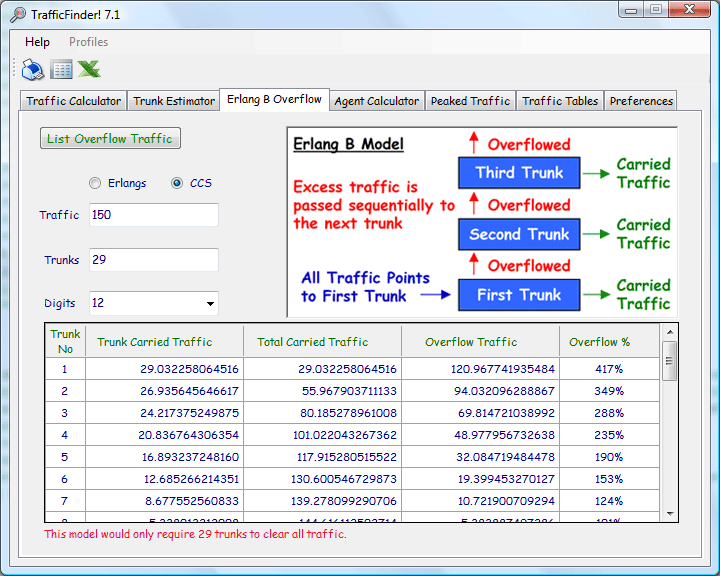This screenshot has height=576, width=720.
Task: Click the cell 94.032096288867
Action: (x=480, y=391)
